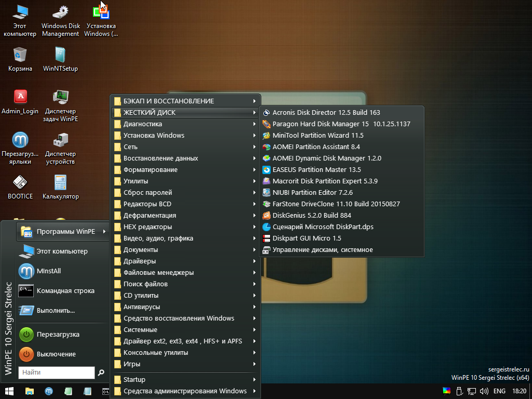Launch Macrorit Disk Partition Expert icon

tap(267, 181)
